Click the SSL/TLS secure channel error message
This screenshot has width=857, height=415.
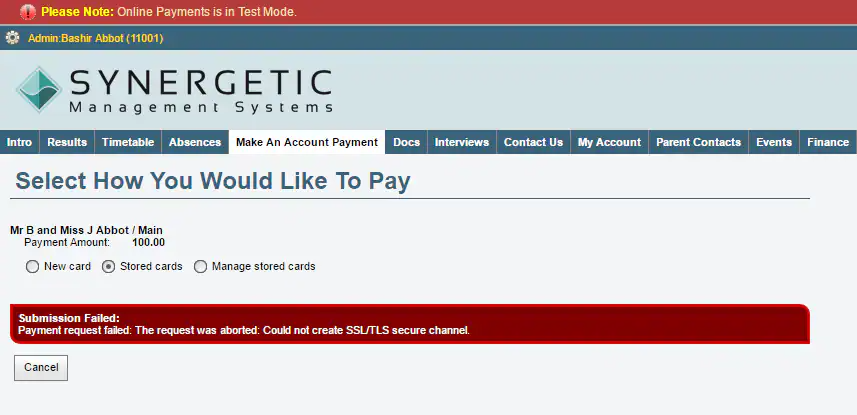point(244,330)
